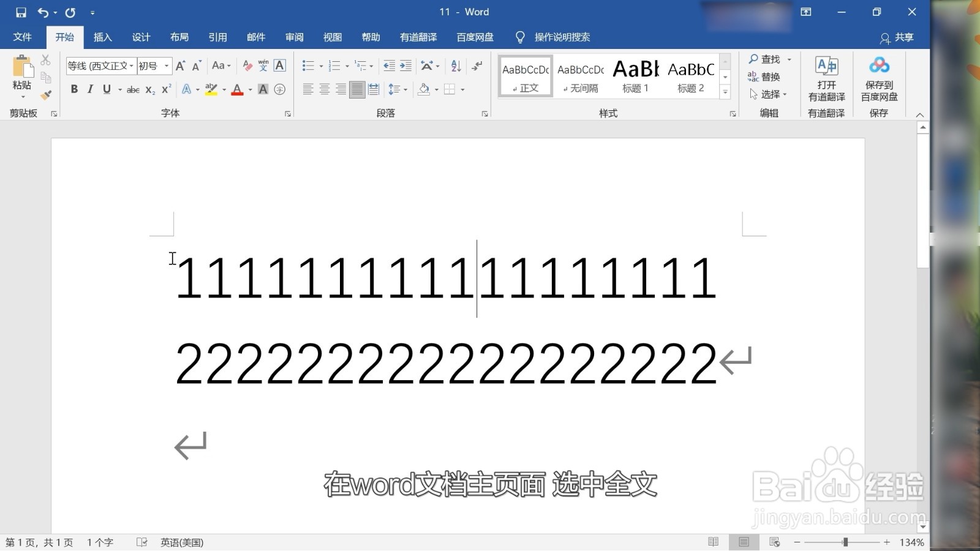Open the ribbon display options icon
Viewport: 980px width, 551px height.
pos(806,12)
